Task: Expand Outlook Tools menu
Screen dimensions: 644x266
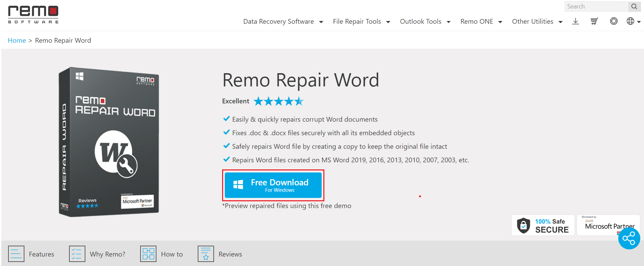Action: point(425,21)
